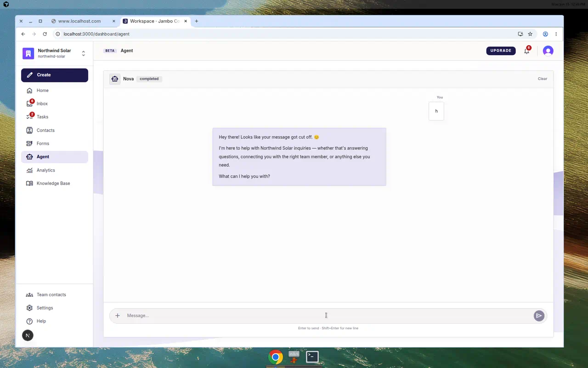This screenshot has height=368, width=588.
Task: Open Contacts in the sidebar
Action: (x=55, y=130)
